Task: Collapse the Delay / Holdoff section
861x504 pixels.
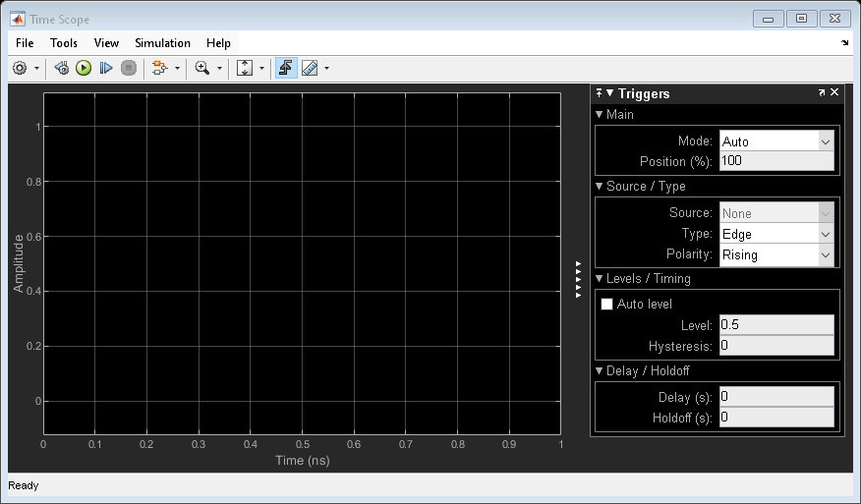Action: coord(601,370)
